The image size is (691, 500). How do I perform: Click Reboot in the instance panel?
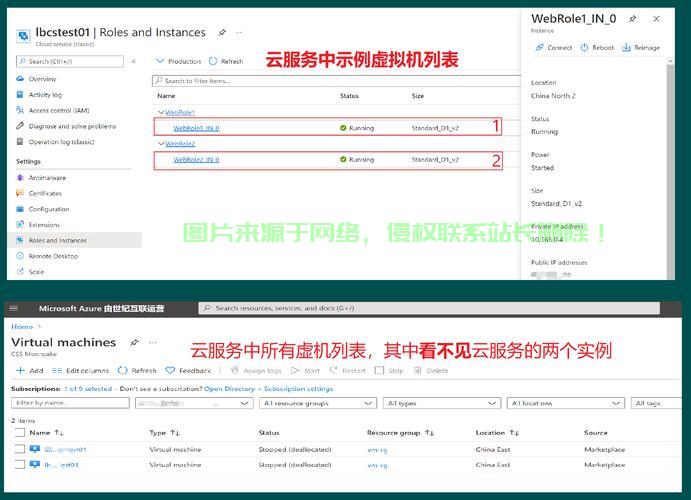point(597,48)
